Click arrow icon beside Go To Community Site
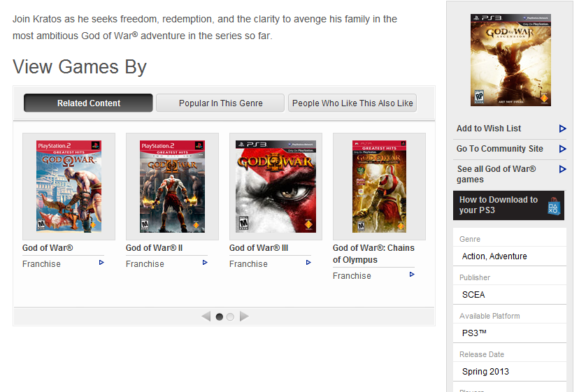The width and height of the screenshot is (579, 392). click(562, 149)
